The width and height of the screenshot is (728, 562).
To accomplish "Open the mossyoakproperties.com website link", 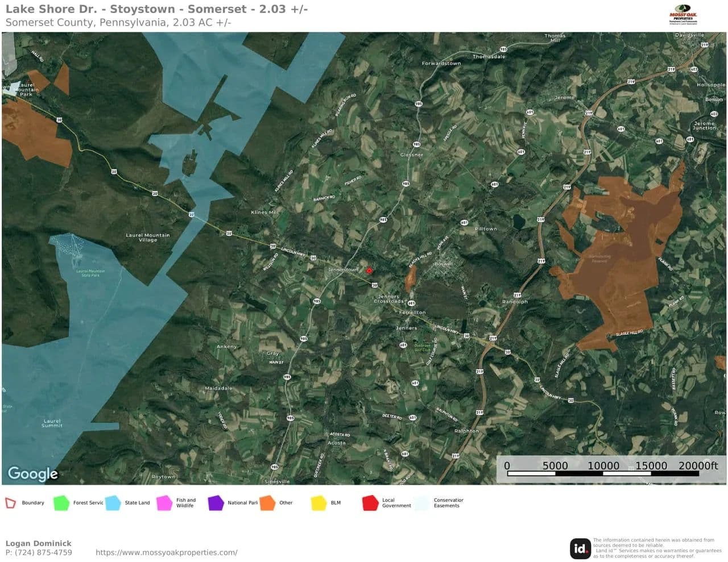I will (166, 552).
